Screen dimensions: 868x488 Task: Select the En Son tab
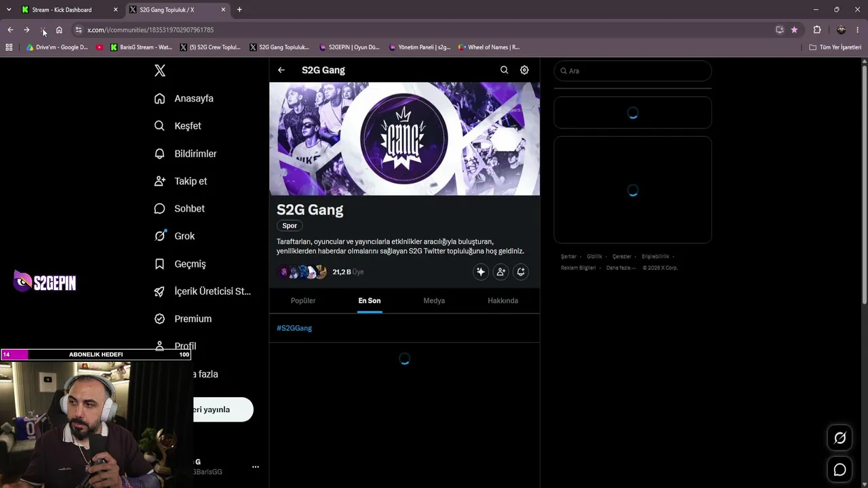point(370,300)
